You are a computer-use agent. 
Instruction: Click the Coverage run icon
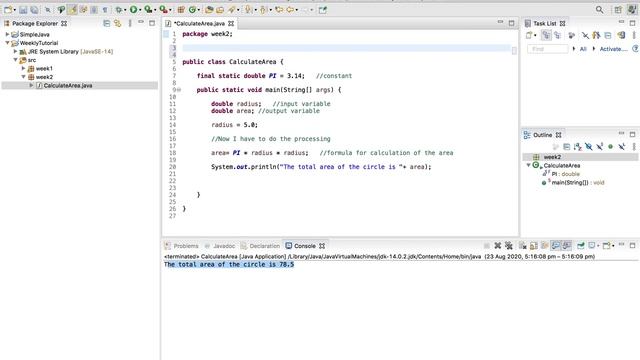pos(149,9)
